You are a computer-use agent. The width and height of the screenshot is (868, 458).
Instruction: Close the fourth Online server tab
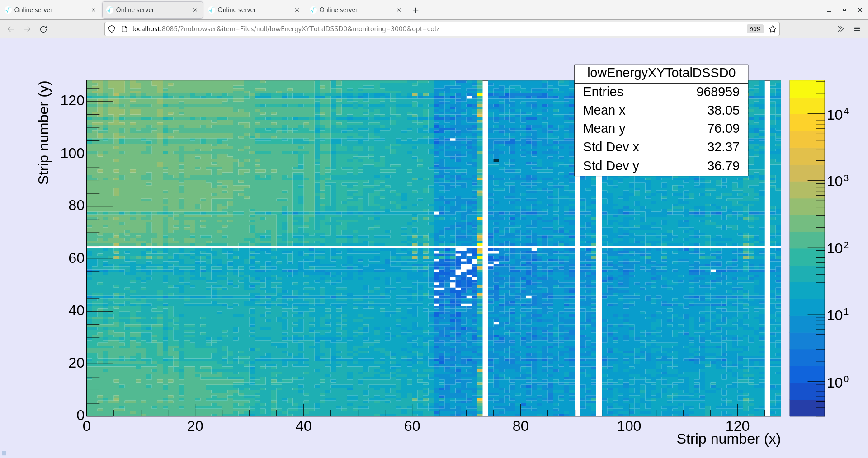pyautogui.click(x=399, y=10)
